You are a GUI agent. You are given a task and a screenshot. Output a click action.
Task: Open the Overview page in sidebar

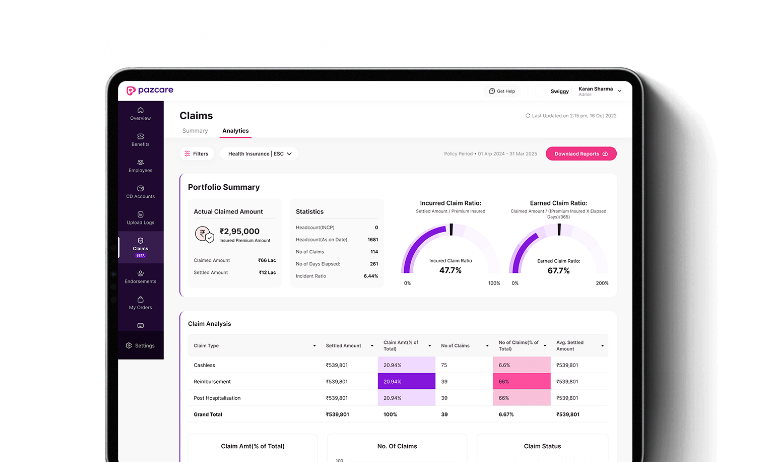(x=140, y=114)
